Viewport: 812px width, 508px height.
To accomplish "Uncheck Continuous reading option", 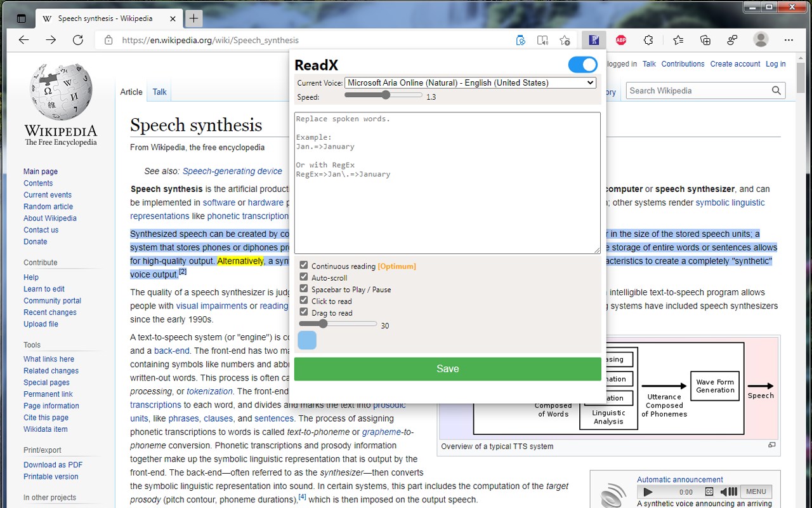I will click(x=304, y=265).
